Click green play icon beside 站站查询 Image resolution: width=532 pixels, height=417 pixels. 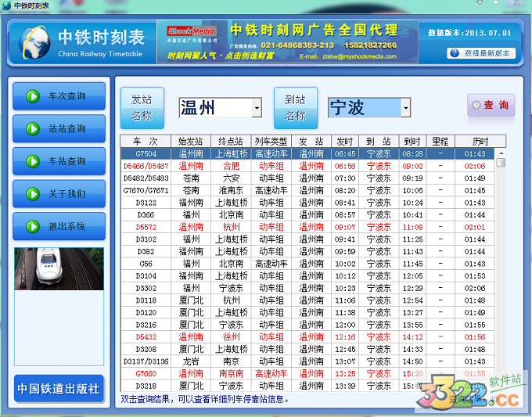click(x=33, y=129)
